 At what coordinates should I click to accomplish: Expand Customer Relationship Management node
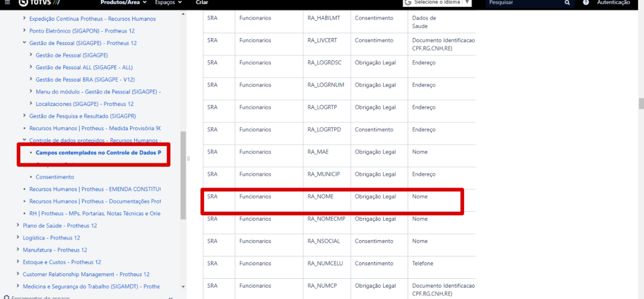tap(18, 274)
